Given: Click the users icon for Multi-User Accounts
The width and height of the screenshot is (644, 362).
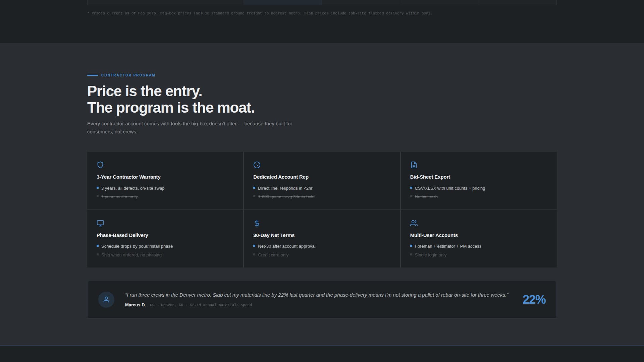Looking at the screenshot, I should coord(414,223).
